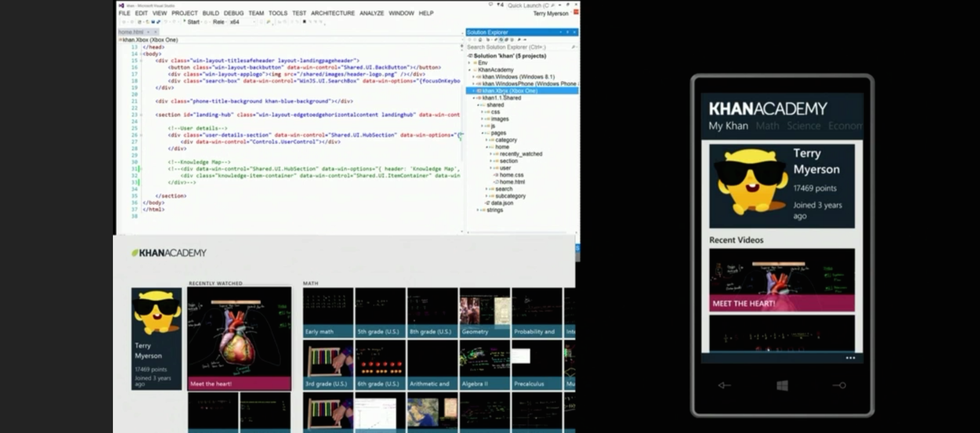Click the MATH section header

pyautogui.click(x=311, y=283)
